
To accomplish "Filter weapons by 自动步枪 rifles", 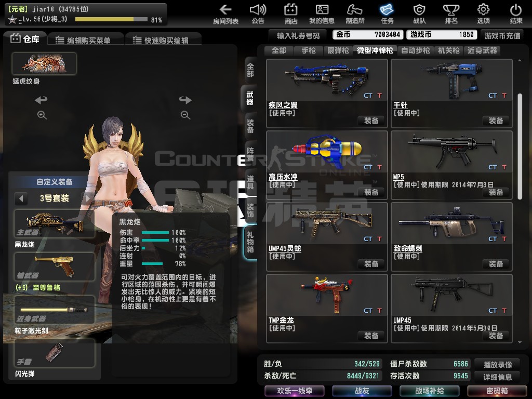I will click(415, 50).
